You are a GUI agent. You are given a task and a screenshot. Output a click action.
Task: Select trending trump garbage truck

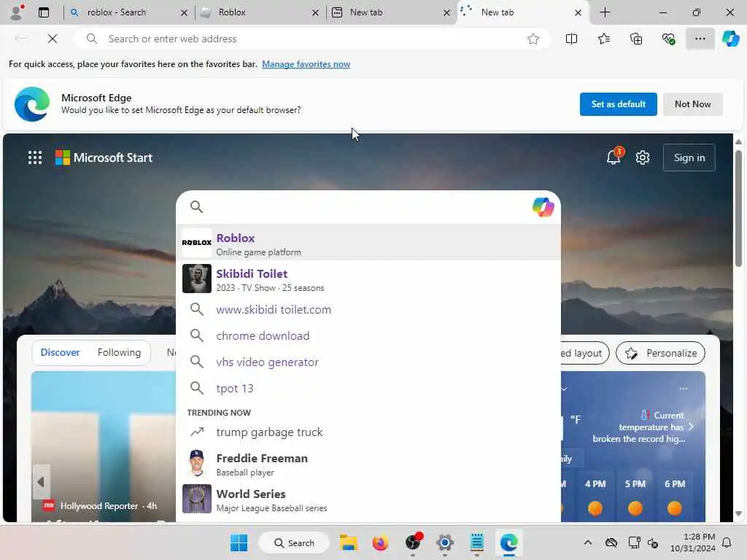tap(368, 432)
